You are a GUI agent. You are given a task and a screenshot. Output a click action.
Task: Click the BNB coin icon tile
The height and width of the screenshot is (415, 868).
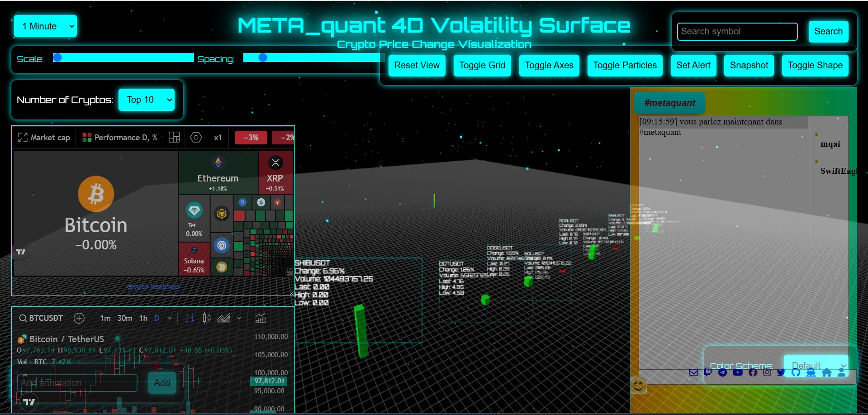click(x=222, y=213)
